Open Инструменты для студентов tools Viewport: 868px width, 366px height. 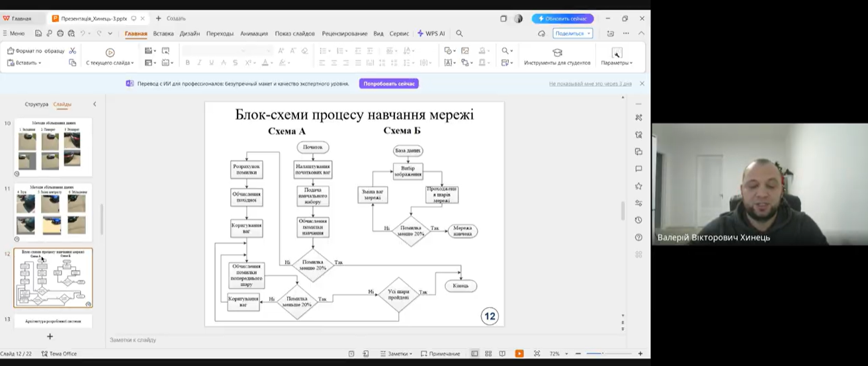coord(557,56)
